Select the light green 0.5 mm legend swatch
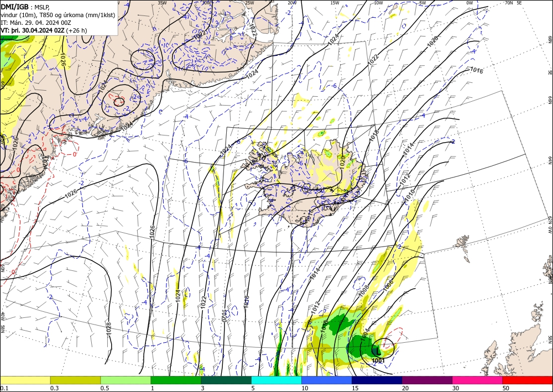 click(126, 380)
